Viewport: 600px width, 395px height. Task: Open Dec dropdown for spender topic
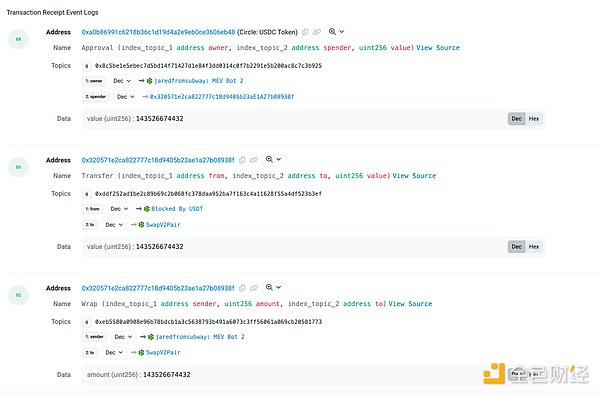tap(126, 97)
